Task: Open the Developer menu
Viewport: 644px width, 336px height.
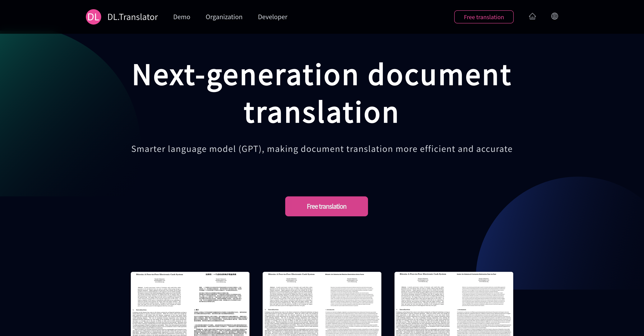Action: pos(273,17)
